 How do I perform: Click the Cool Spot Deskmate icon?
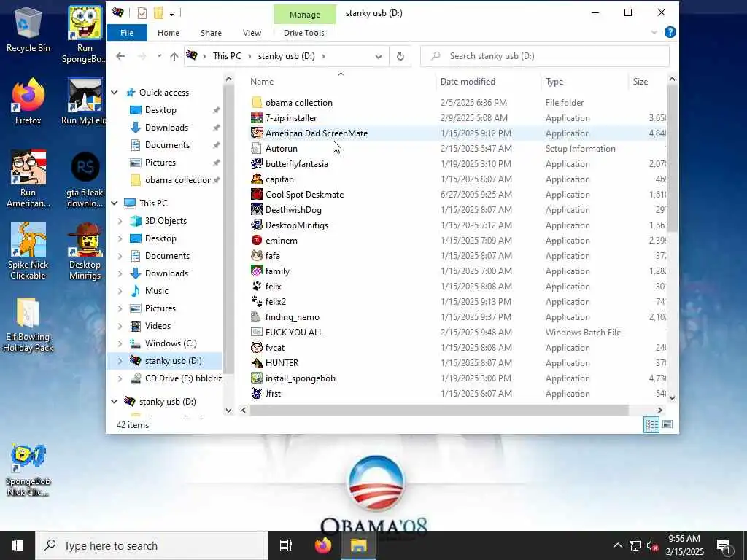[x=257, y=194]
